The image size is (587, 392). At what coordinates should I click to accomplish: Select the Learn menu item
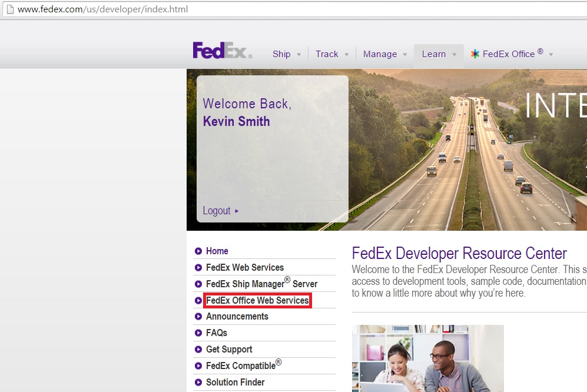click(433, 54)
